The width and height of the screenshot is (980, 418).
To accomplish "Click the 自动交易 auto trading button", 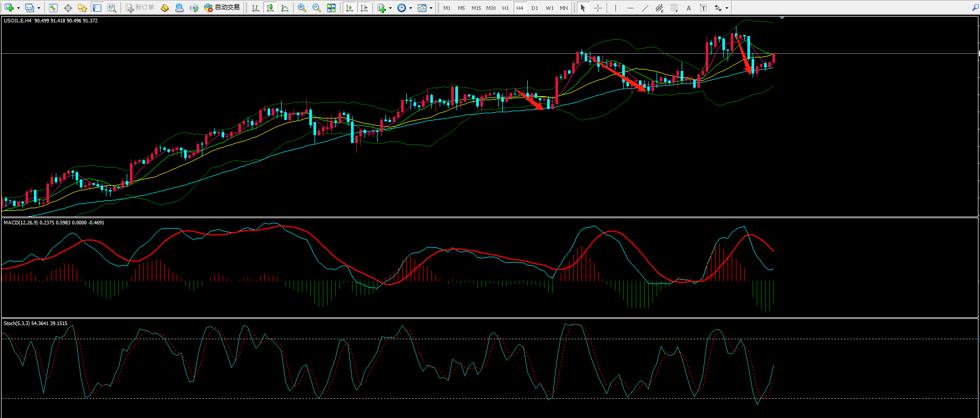I will pyautogui.click(x=222, y=8).
